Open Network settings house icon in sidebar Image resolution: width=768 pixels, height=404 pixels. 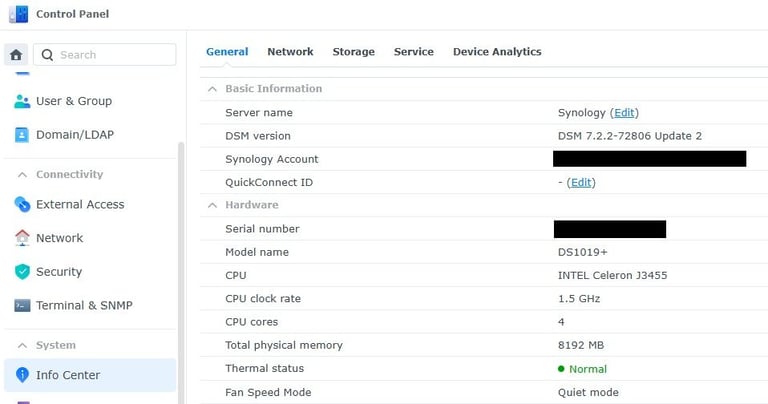pyautogui.click(x=22, y=238)
